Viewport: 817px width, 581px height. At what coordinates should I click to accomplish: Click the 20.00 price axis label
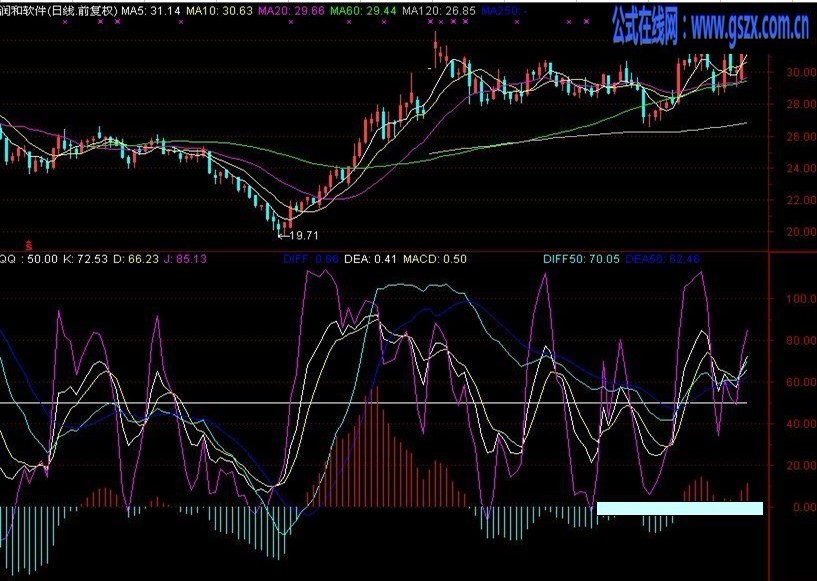coord(801,232)
